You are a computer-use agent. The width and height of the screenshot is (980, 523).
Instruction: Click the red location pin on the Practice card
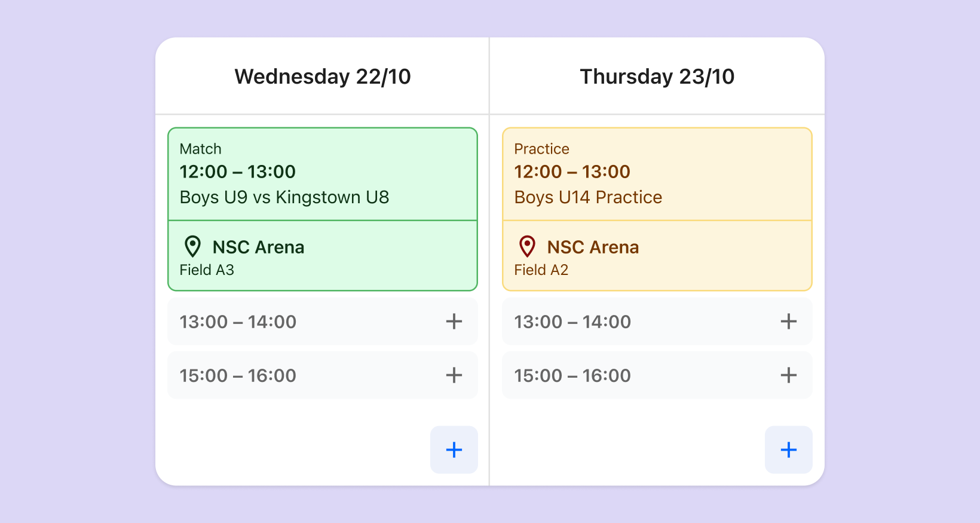(527, 246)
